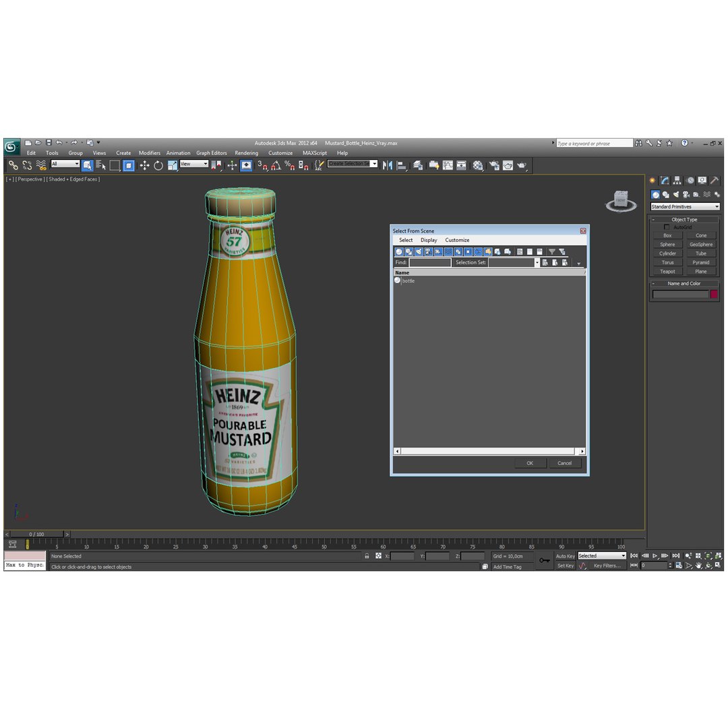728x728 pixels.
Task: Click the object name field under Name and Color
Action: 681,294
